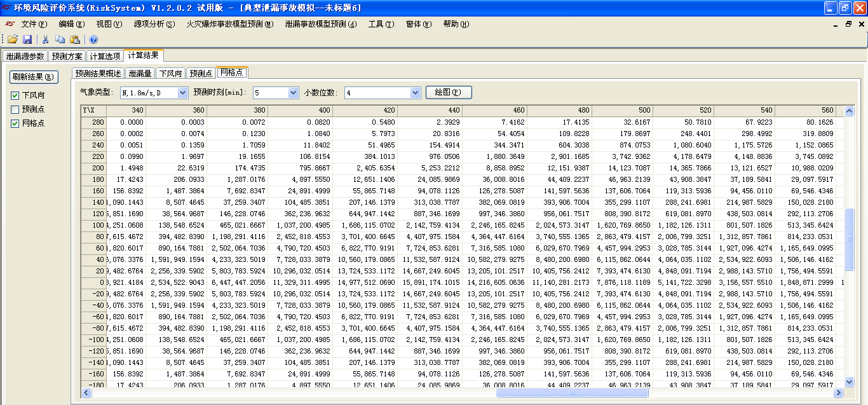
Task: Toggle the 网格点 checkbox in left panel
Action: click(15, 123)
